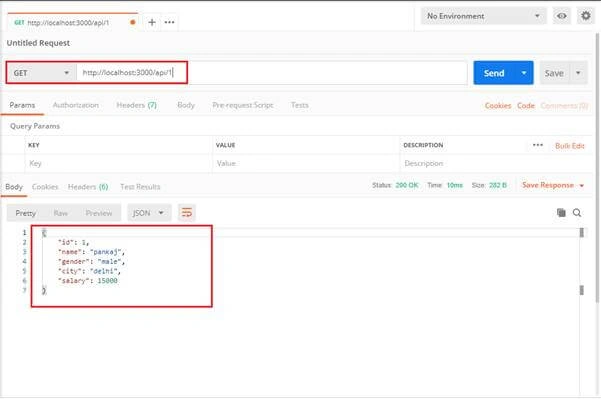Click the "city": "delhi" response line
Image resolution: width=601 pixels, height=399 pixels.
(x=89, y=271)
